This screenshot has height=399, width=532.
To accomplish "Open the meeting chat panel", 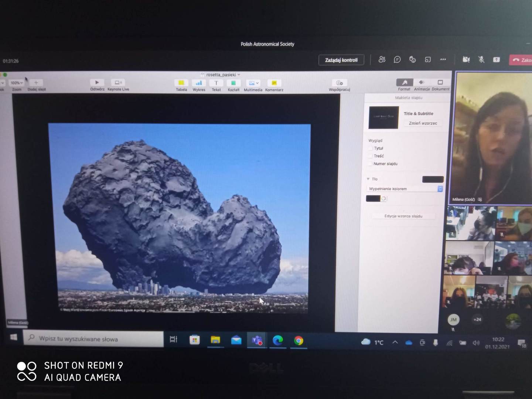I will pos(397,59).
